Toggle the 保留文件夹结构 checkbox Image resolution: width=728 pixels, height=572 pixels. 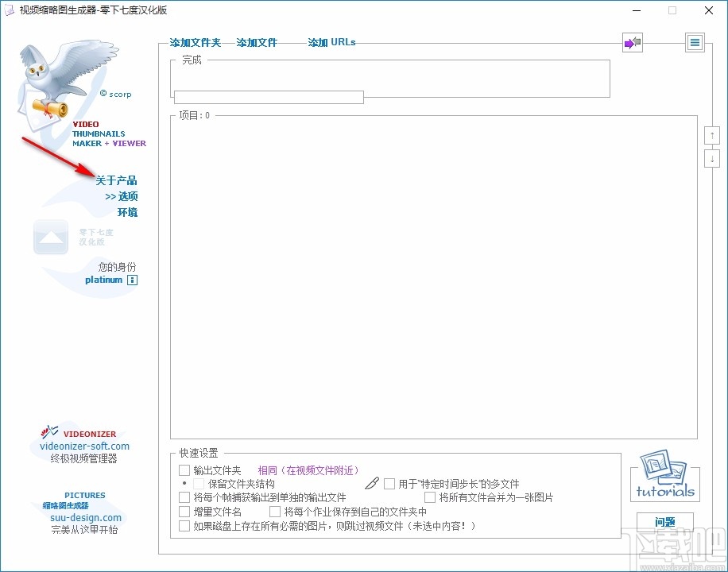click(x=199, y=484)
